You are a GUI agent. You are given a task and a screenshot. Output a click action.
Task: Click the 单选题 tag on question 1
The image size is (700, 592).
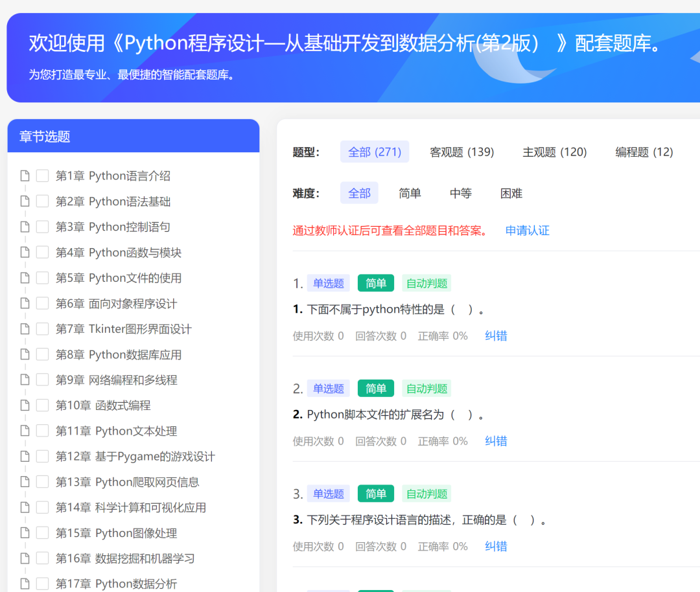click(328, 283)
